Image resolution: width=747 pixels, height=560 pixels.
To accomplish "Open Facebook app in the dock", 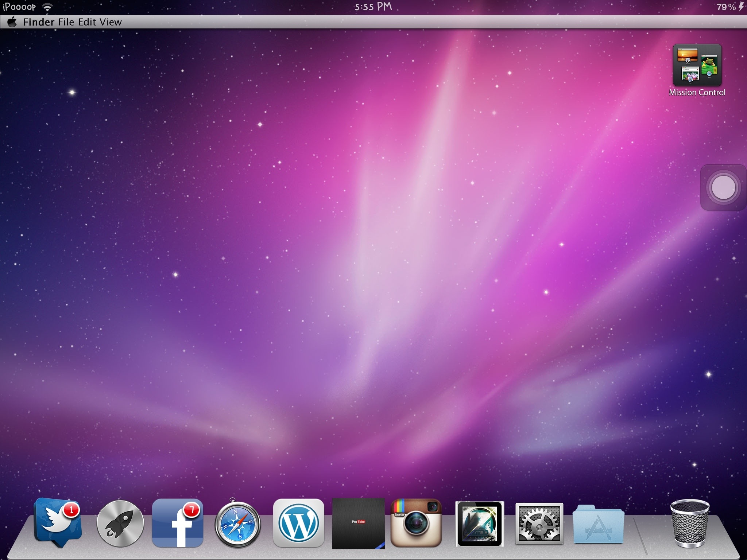I will [x=178, y=523].
